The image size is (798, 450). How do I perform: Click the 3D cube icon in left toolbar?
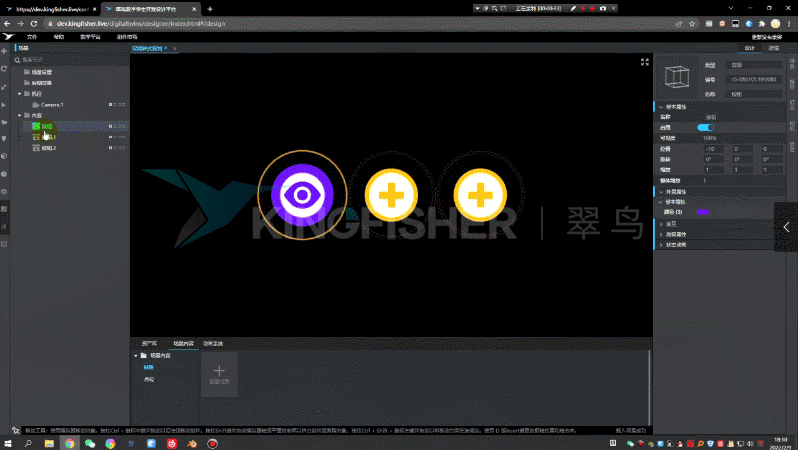click(4, 156)
